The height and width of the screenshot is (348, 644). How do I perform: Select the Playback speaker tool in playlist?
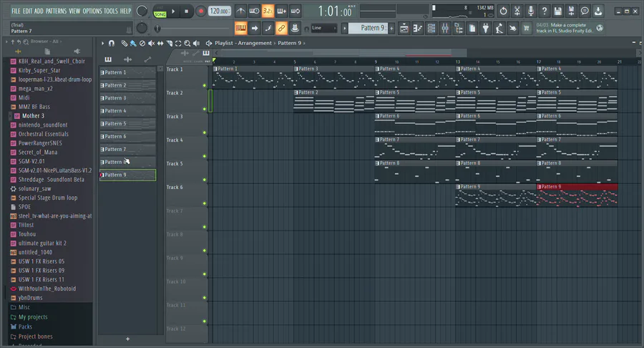[x=196, y=43]
